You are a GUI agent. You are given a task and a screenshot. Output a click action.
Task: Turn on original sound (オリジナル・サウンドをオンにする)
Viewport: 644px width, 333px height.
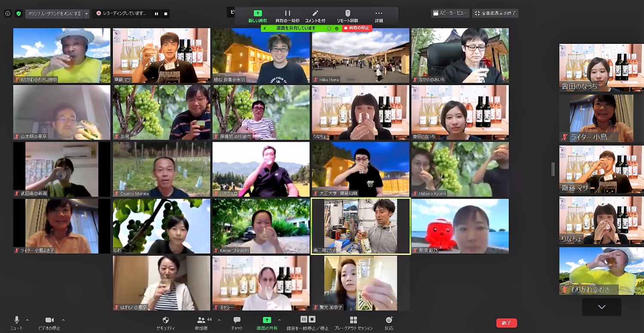click(x=54, y=14)
